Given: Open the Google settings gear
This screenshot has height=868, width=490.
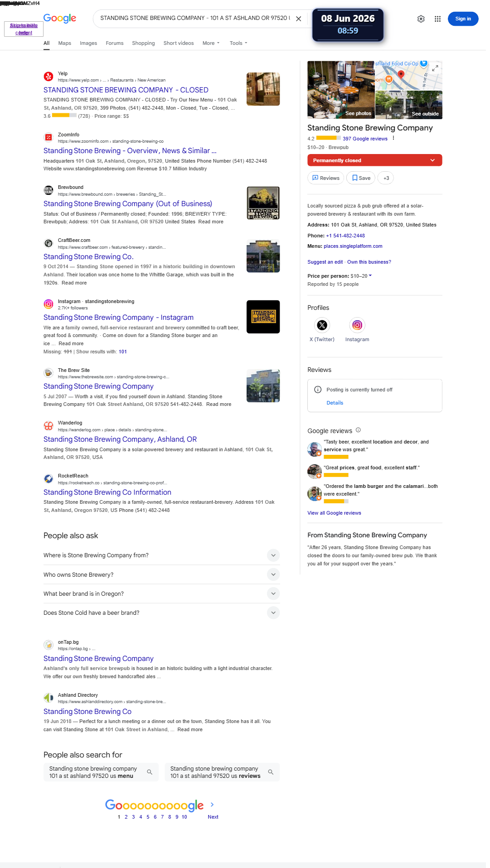Looking at the screenshot, I should [421, 19].
